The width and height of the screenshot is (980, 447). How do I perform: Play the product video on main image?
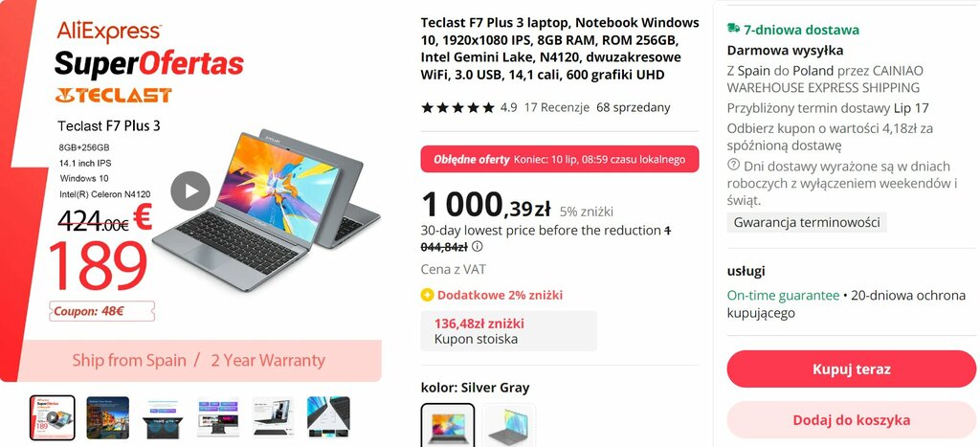[x=190, y=190]
